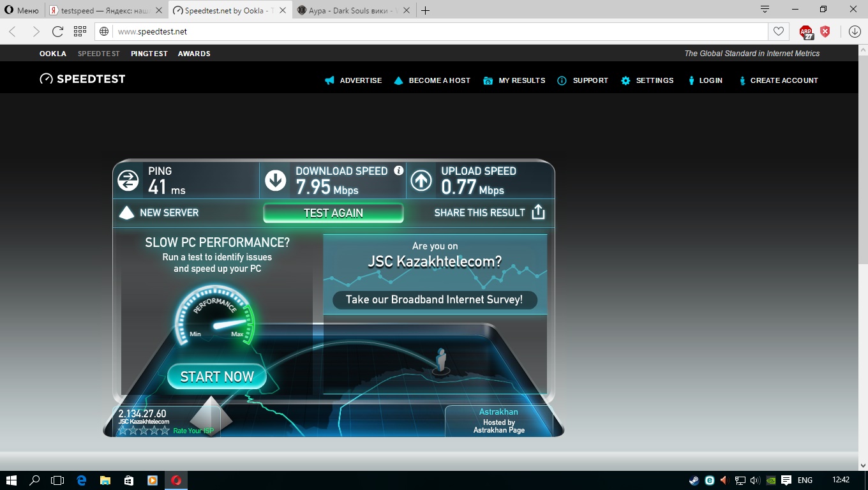Click the download speed arrow icon
Screen dimensions: 868x490
click(x=275, y=181)
